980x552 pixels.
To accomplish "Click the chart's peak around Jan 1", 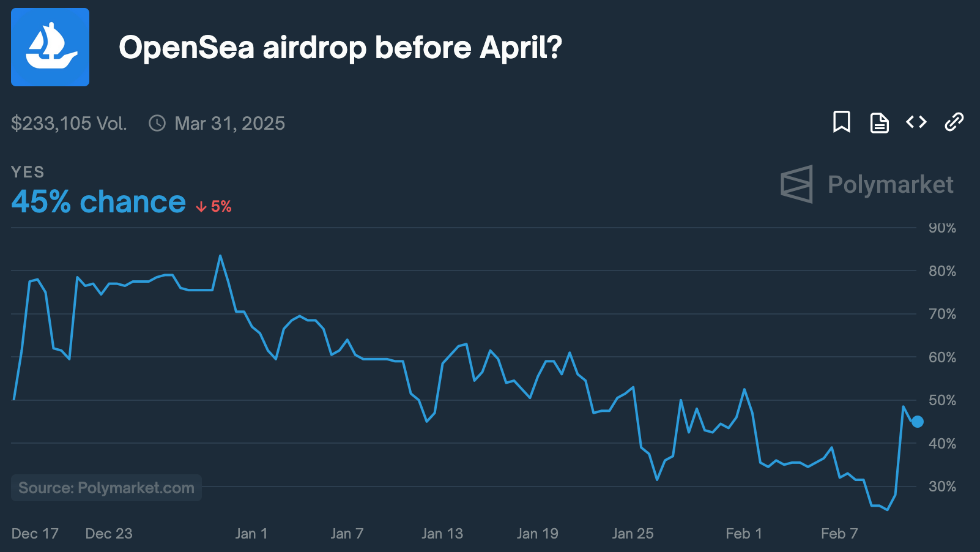I will [221, 256].
